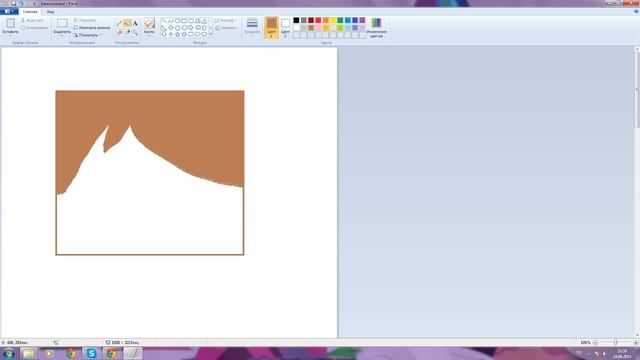Switch to Paint on the taskbar
Viewport: 640px width, 360px height.
click(133, 353)
